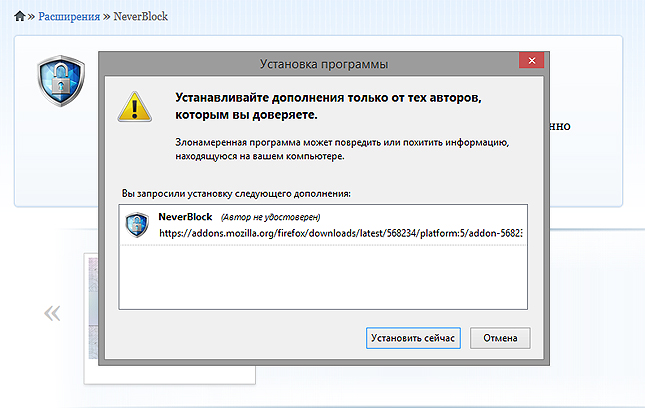Click the yellow warning triangle icon

coord(134,105)
